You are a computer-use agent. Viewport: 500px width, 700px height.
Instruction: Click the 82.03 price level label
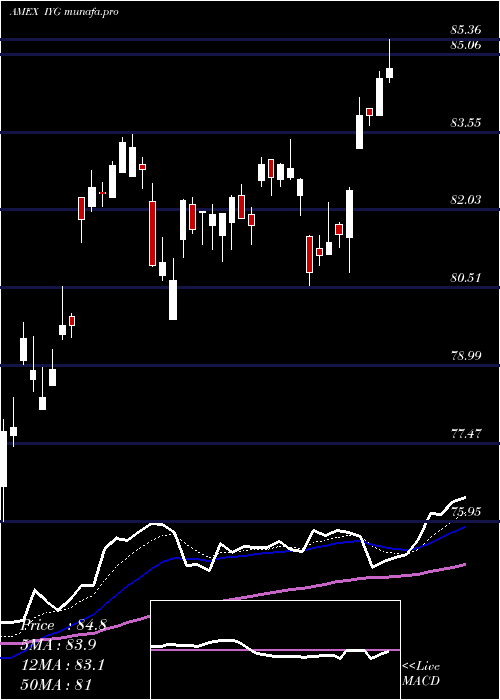[x=466, y=200]
